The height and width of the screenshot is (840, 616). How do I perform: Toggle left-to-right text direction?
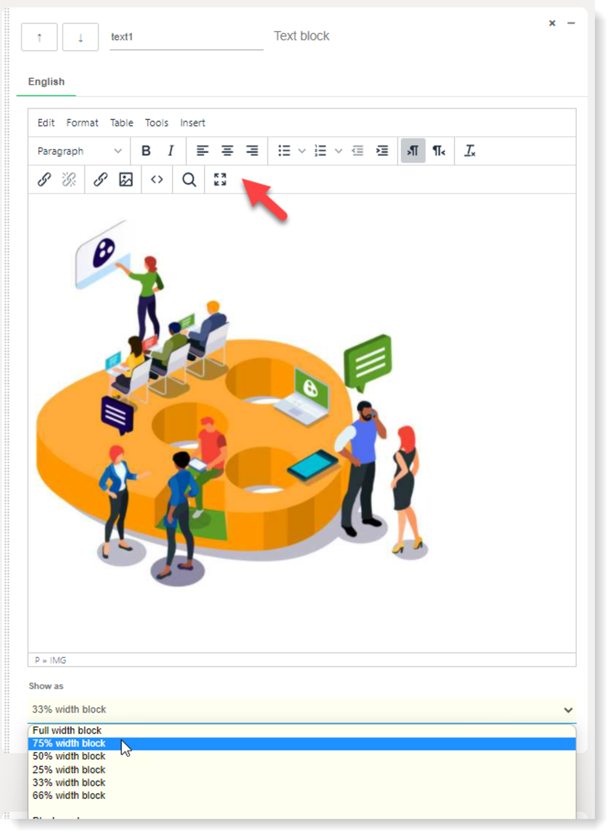413,151
